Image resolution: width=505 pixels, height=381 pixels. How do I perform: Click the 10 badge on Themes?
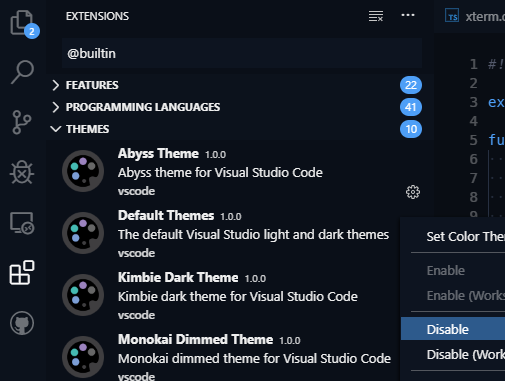pyautogui.click(x=411, y=129)
